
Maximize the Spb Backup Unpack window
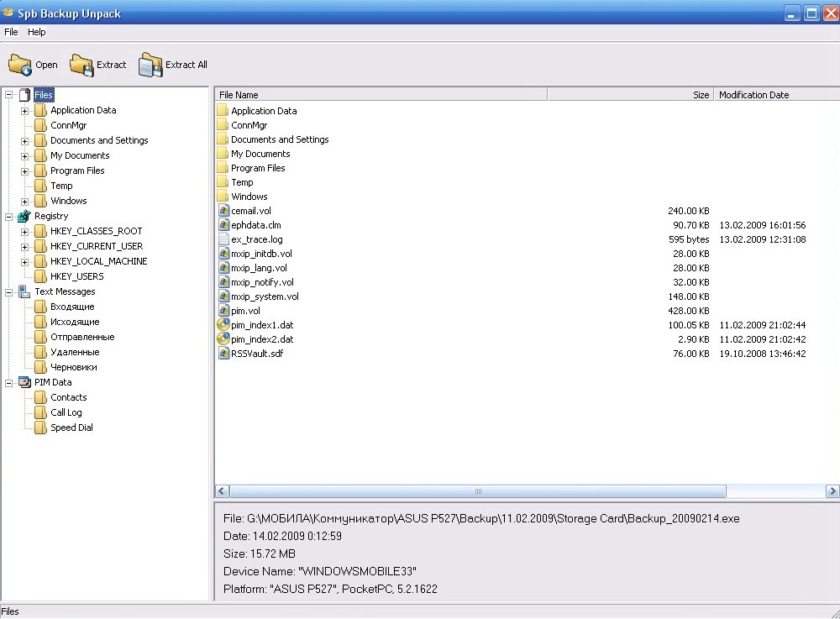(x=811, y=13)
